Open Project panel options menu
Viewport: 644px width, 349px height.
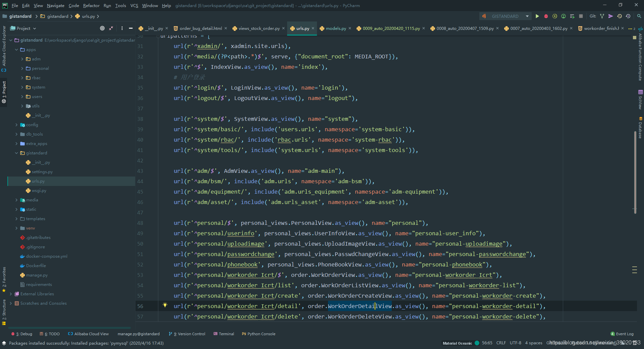122,28
